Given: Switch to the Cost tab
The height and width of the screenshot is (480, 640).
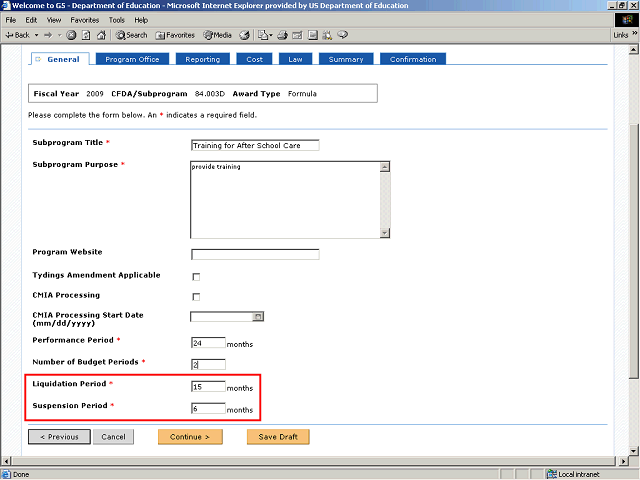Looking at the screenshot, I should coord(254,59).
